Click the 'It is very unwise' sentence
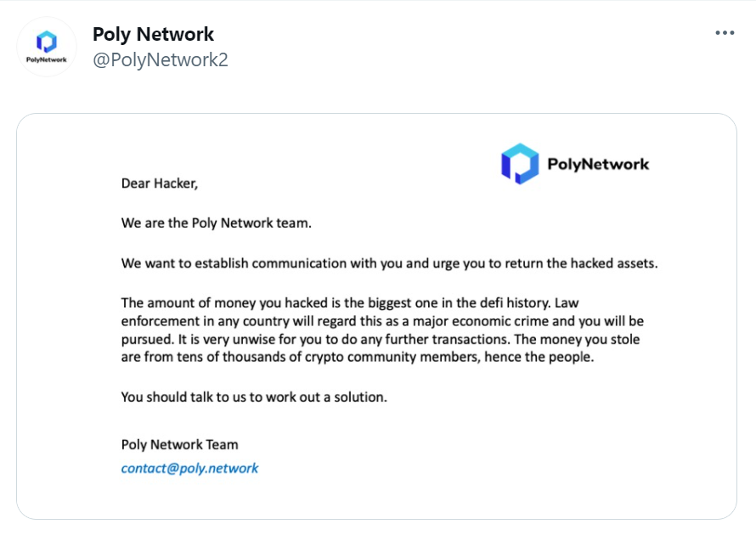Image resolution: width=756 pixels, height=541 pixels. point(344,340)
